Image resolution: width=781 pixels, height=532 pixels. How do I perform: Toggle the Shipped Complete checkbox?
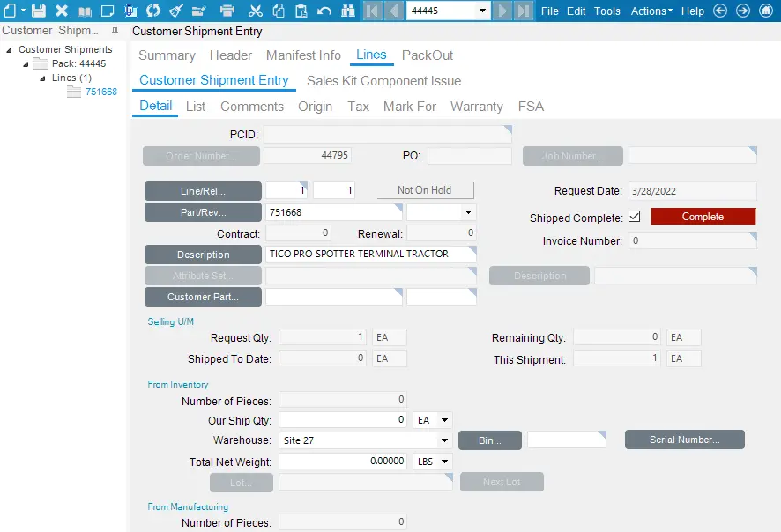pyautogui.click(x=634, y=217)
